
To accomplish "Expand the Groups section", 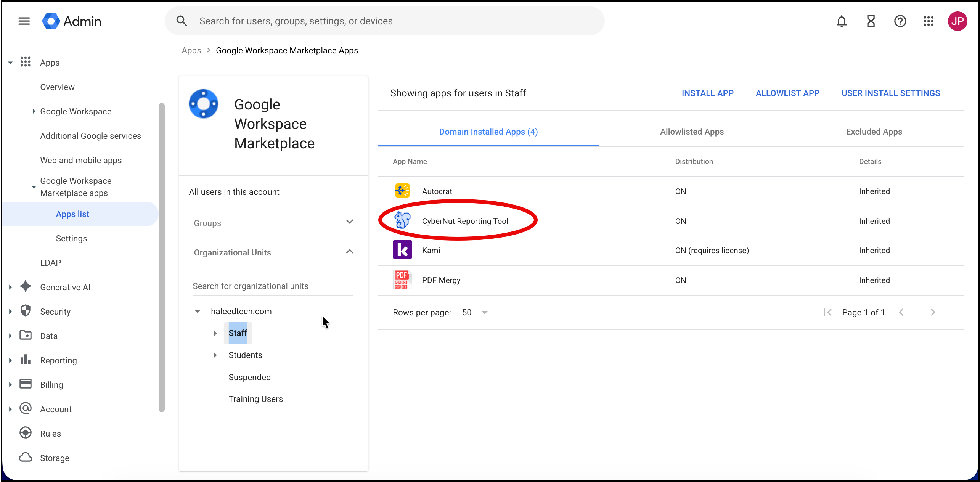I will point(350,222).
